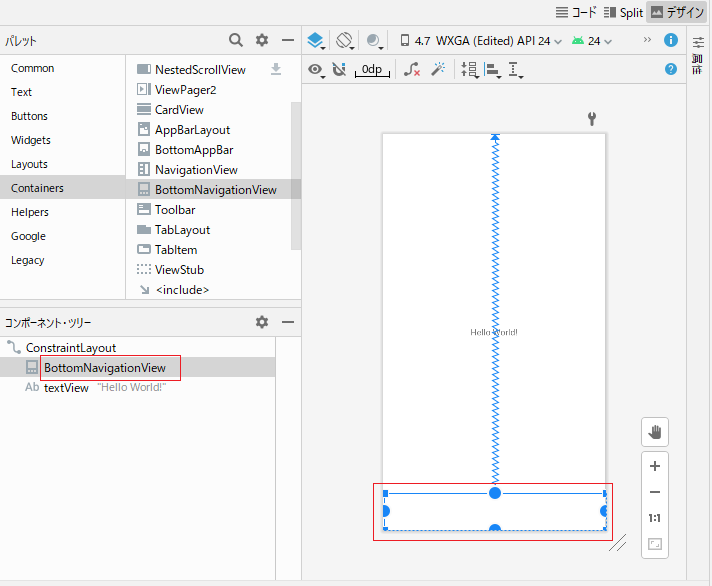This screenshot has width=712, height=586.
Task: Open device selector 4.7 WXGA dropdown
Action: (481, 41)
